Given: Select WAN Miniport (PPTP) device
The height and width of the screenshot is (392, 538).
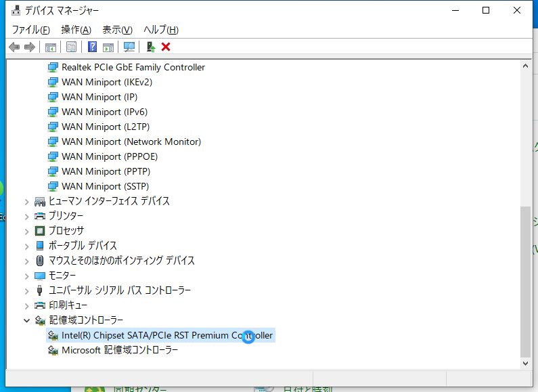Looking at the screenshot, I should 106,172.
